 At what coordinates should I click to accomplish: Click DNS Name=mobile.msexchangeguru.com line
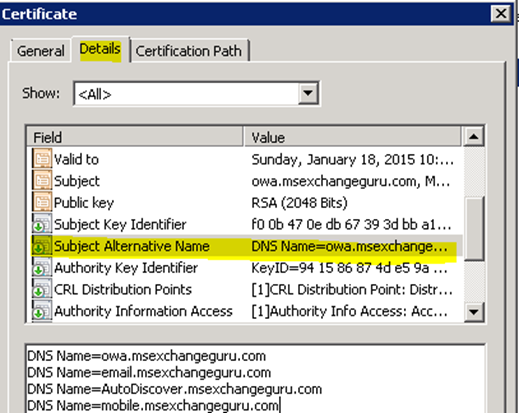[x=153, y=405]
